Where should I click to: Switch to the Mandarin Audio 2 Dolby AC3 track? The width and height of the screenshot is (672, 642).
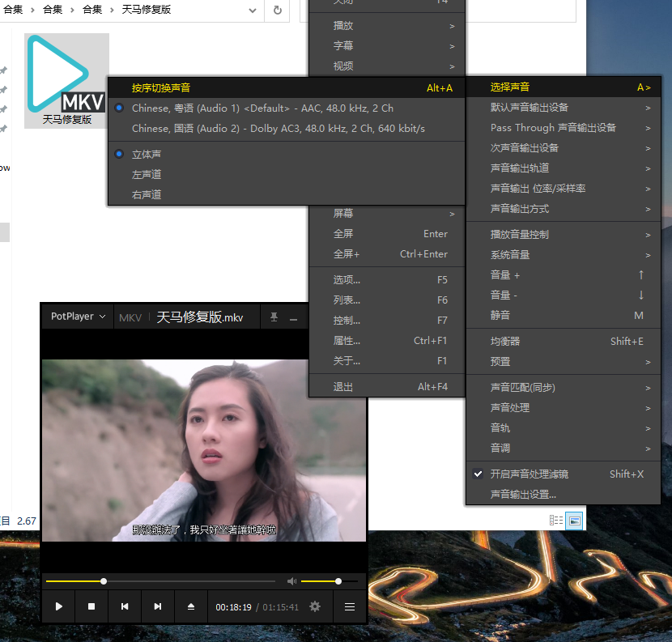click(x=278, y=129)
